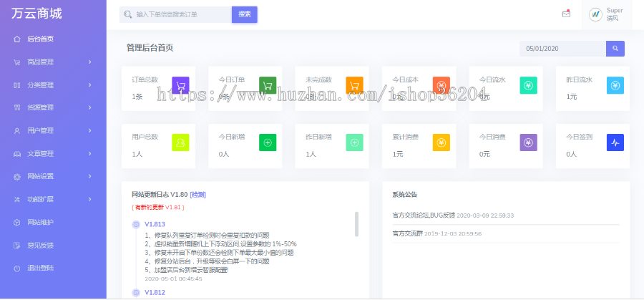This screenshot has width=644, height=300.
Task: Click the purple yen icon on 今日消费 card
Action: click(x=528, y=142)
